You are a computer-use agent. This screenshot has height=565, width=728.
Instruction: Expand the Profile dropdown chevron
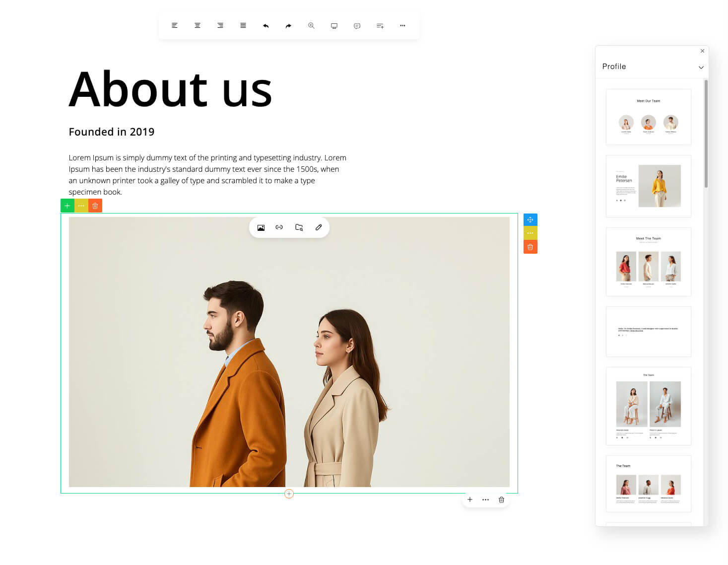701,67
